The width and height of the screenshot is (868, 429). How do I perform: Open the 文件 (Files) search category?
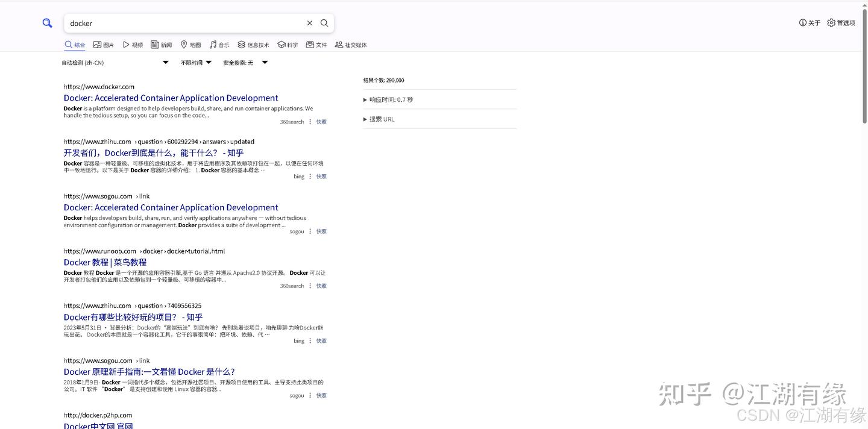316,44
